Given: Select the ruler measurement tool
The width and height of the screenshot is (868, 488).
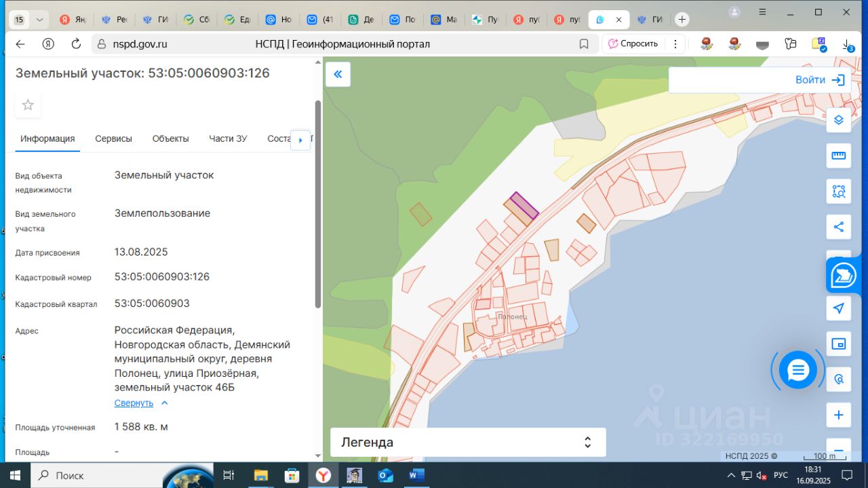Looking at the screenshot, I should [x=839, y=156].
